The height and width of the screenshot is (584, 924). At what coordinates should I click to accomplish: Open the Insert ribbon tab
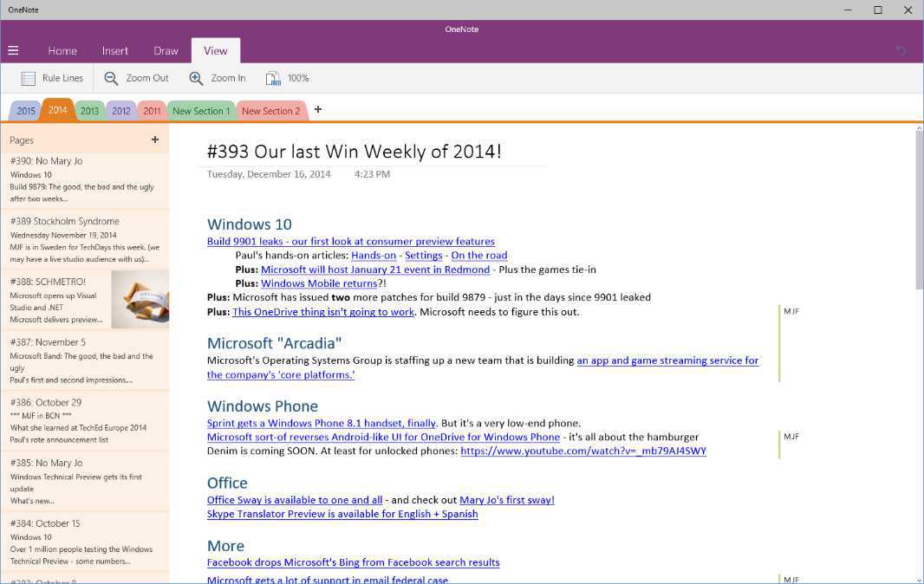pyautogui.click(x=114, y=50)
